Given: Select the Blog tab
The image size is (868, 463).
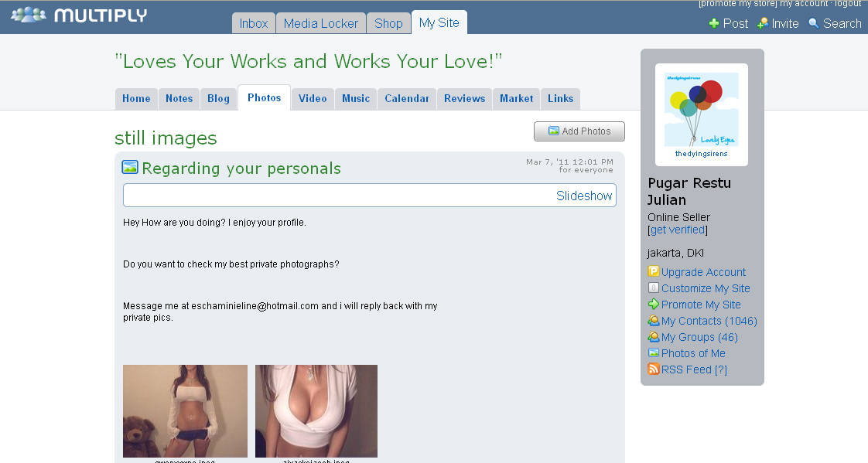Looking at the screenshot, I should 218,99.
